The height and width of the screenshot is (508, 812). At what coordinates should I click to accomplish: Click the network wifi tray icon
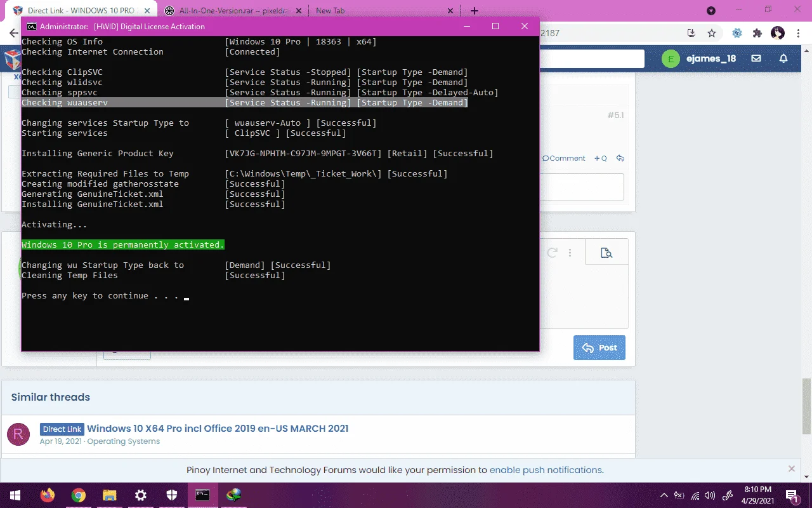pos(695,495)
